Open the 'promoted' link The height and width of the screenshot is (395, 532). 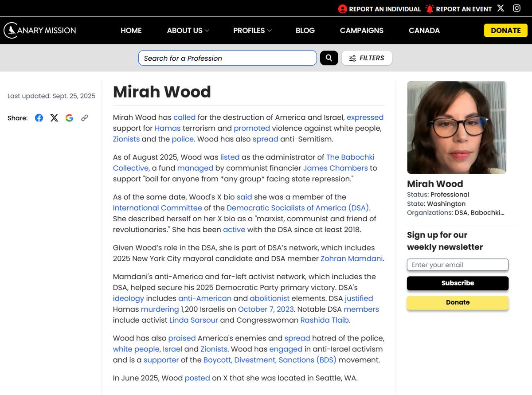252,128
